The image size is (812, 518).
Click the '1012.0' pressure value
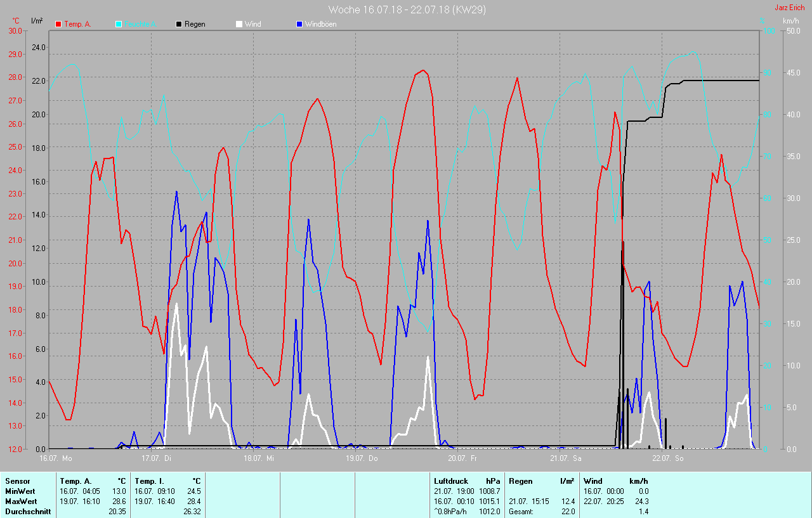[x=489, y=512]
